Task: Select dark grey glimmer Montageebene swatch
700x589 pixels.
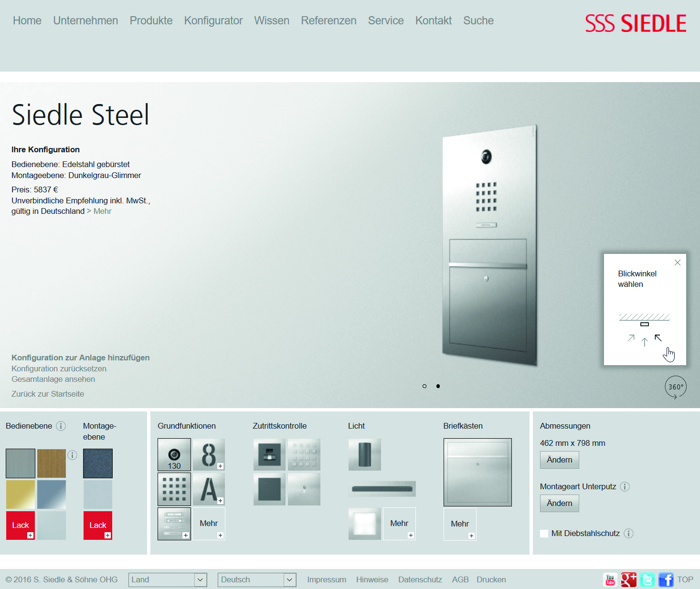Action: coord(98,463)
